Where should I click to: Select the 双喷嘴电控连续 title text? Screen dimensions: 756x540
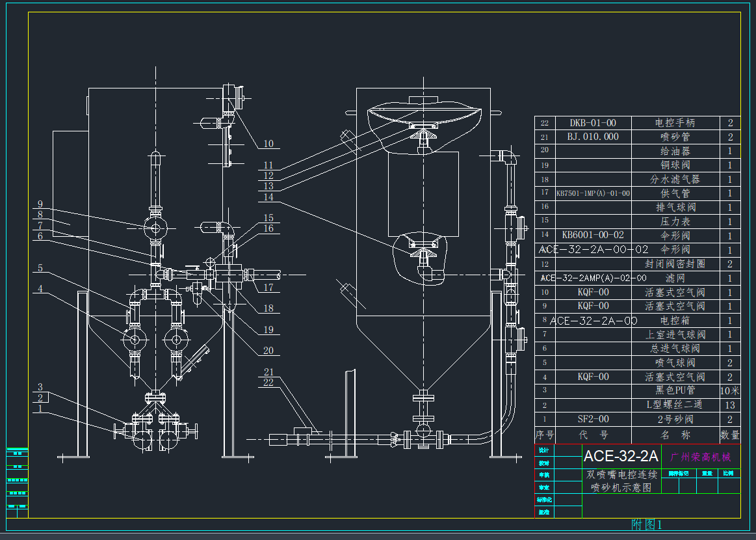click(621, 474)
